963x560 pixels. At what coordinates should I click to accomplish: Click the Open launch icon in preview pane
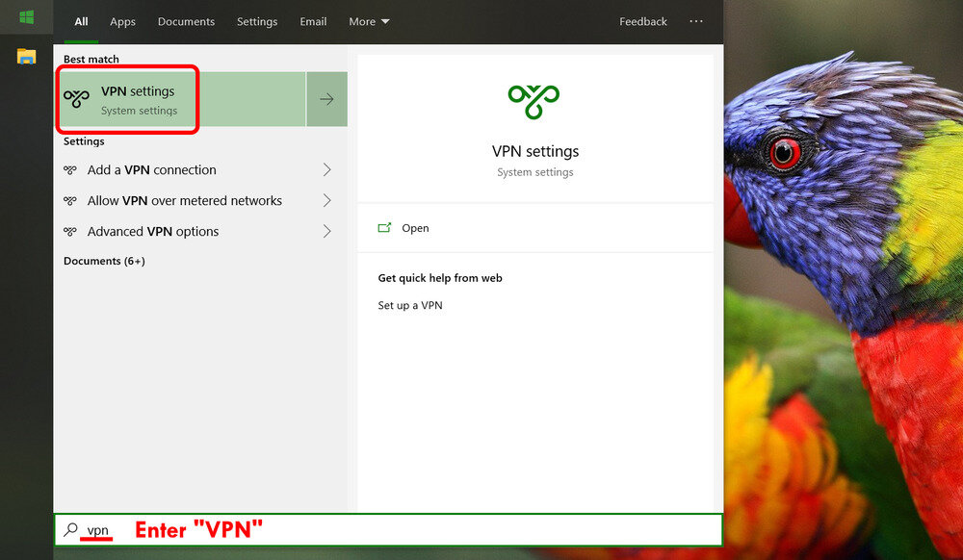(x=384, y=227)
